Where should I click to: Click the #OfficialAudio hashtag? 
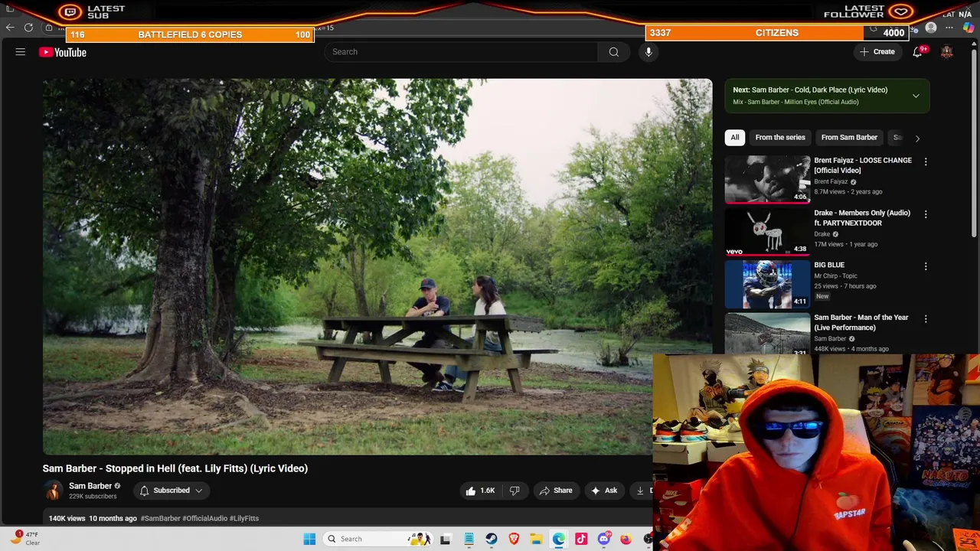click(x=205, y=518)
